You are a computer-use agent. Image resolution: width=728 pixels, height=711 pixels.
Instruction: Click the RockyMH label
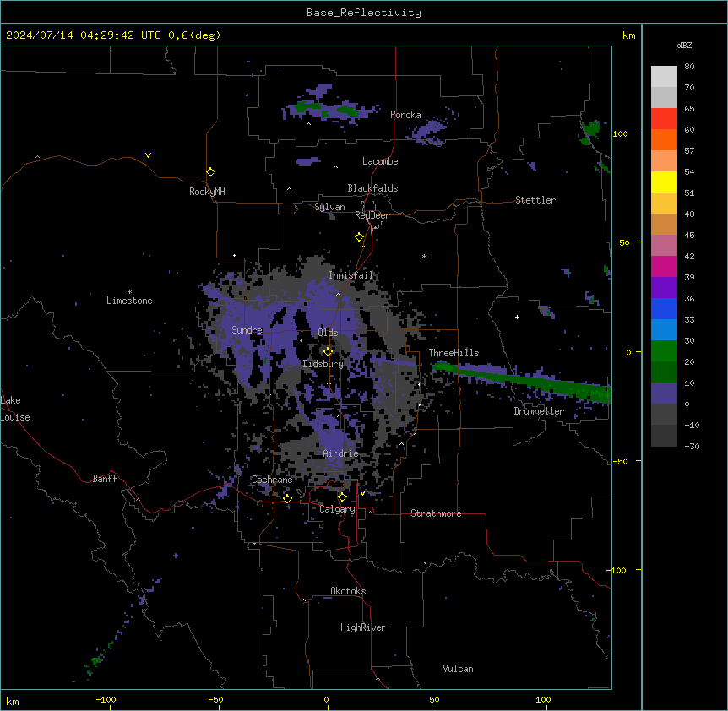coord(207,192)
